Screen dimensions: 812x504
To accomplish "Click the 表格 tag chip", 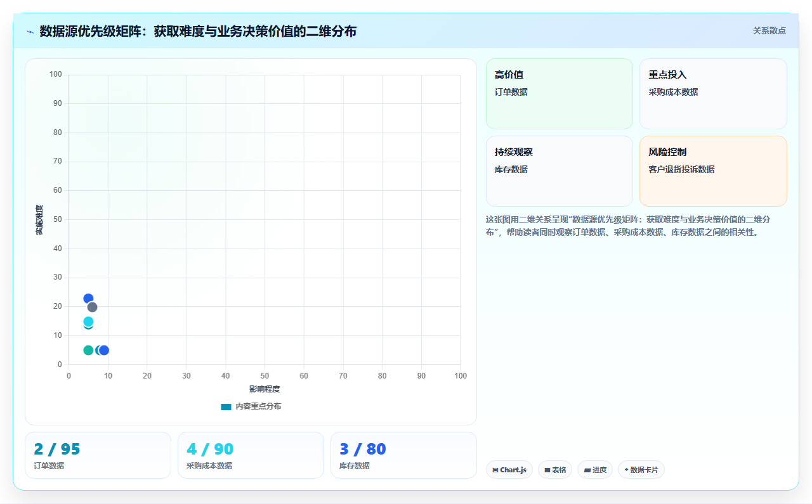I will pyautogui.click(x=555, y=470).
